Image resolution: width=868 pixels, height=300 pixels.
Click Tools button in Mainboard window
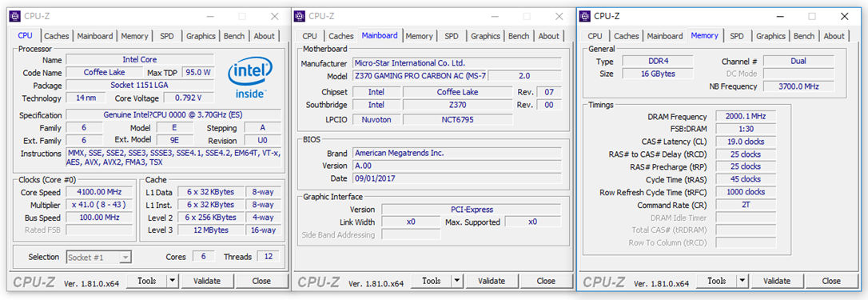coord(432,281)
